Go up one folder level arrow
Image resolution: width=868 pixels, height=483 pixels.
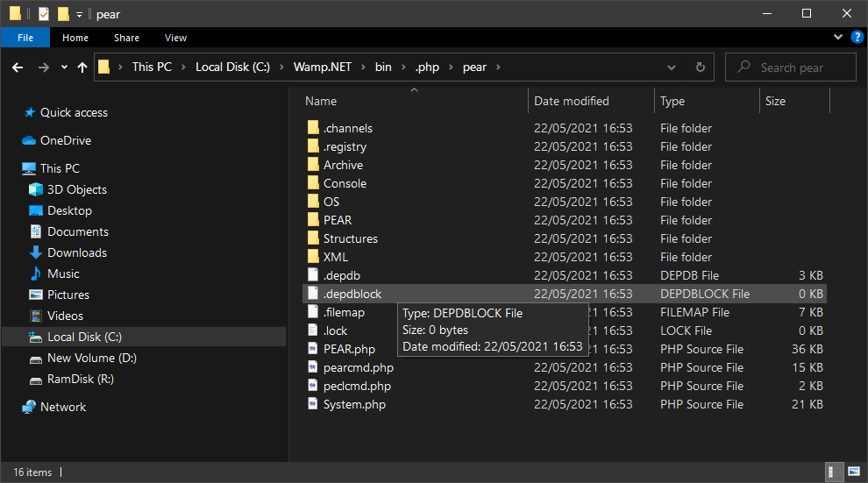coord(82,67)
